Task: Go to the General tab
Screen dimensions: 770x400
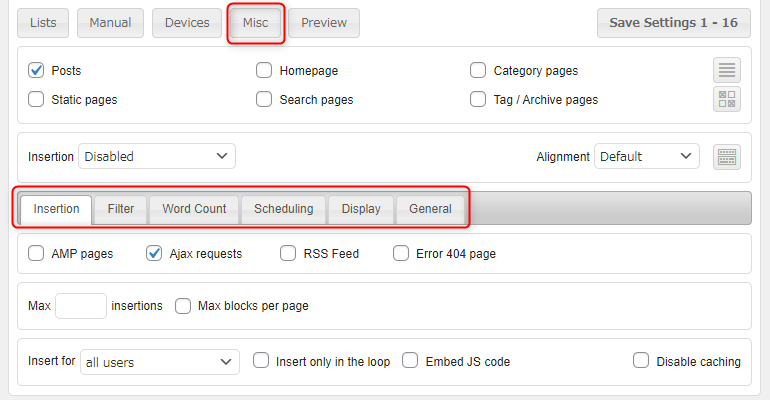Action: [430, 209]
